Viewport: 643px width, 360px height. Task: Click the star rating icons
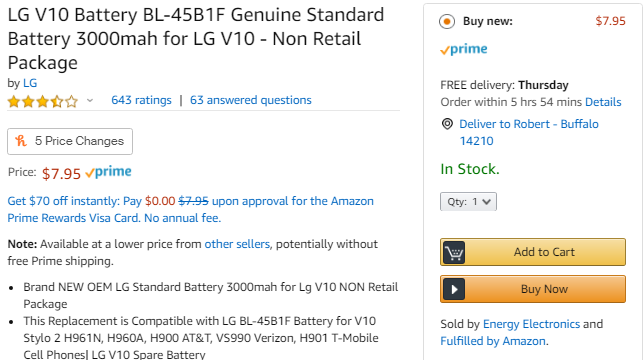43,101
